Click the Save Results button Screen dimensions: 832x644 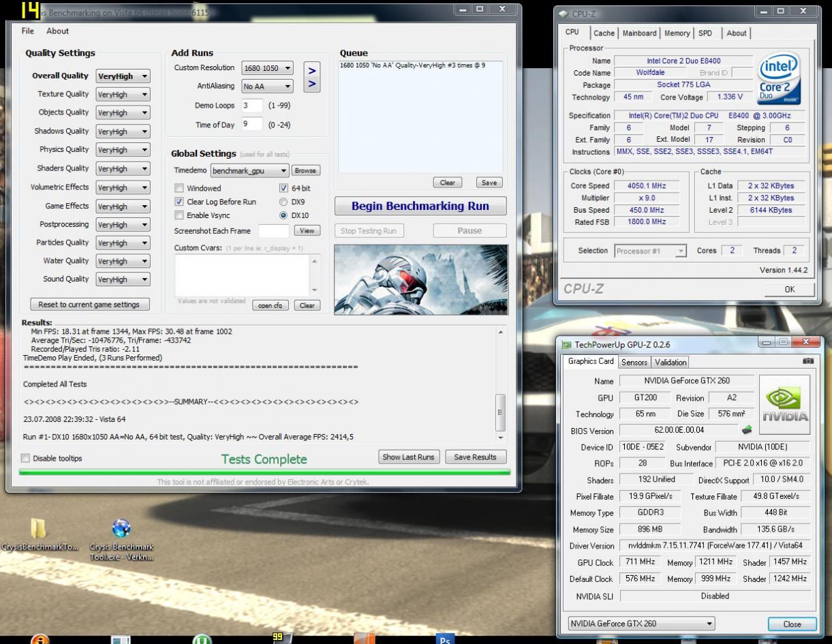tap(475, 457)
